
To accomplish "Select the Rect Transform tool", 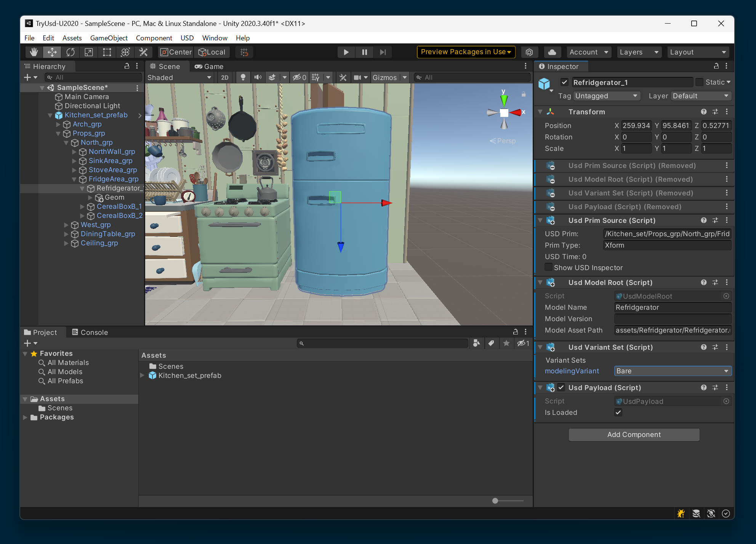I will (107, 52).
